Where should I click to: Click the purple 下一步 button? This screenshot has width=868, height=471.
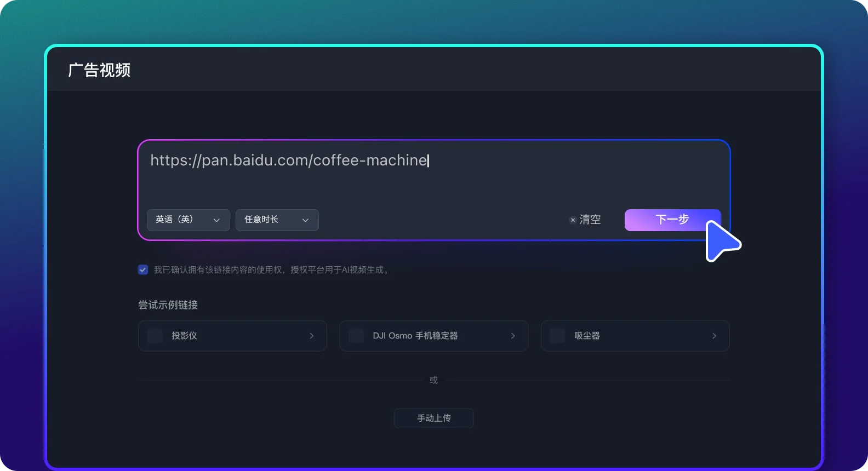(x=672, y=220)
